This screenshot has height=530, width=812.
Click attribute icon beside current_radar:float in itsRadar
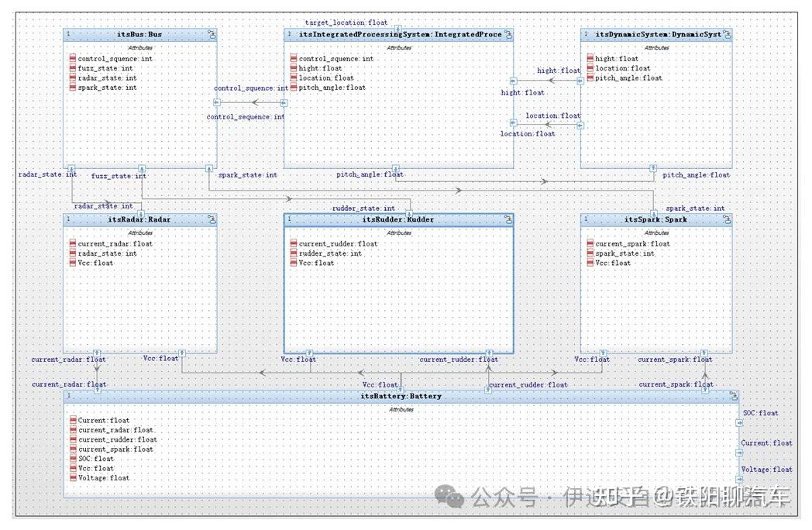(73, 243)
